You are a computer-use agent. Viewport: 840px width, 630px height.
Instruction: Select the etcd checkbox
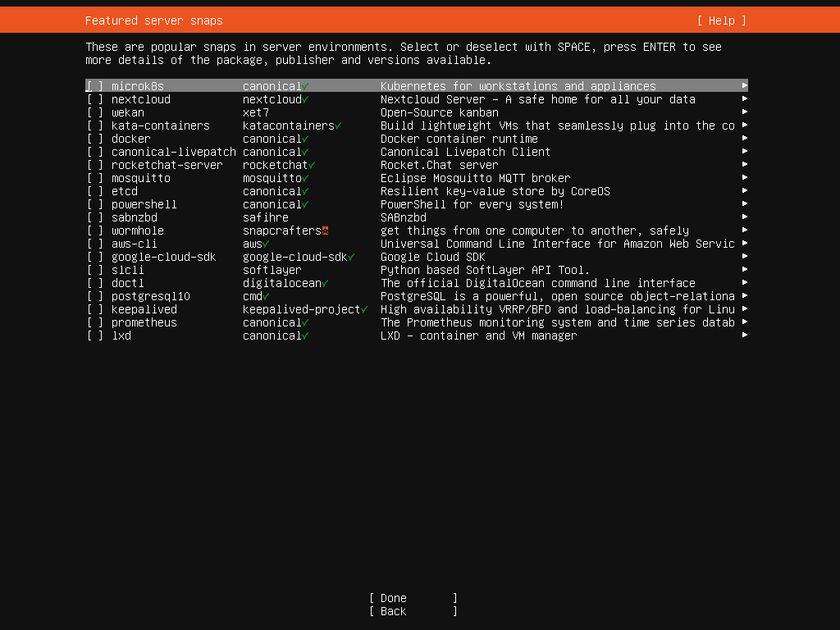point(94,191)
